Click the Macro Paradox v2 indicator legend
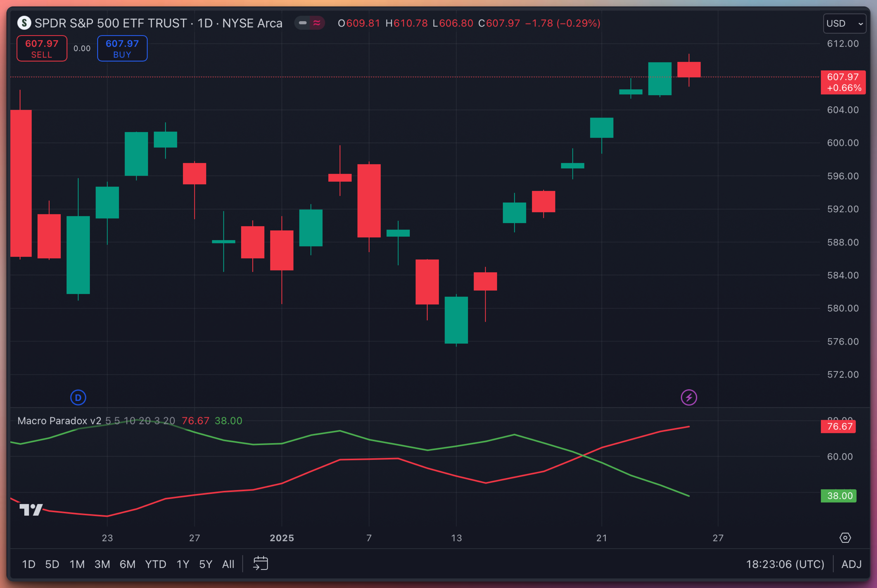This screenshot has height=588, width=877. [59, 421]
